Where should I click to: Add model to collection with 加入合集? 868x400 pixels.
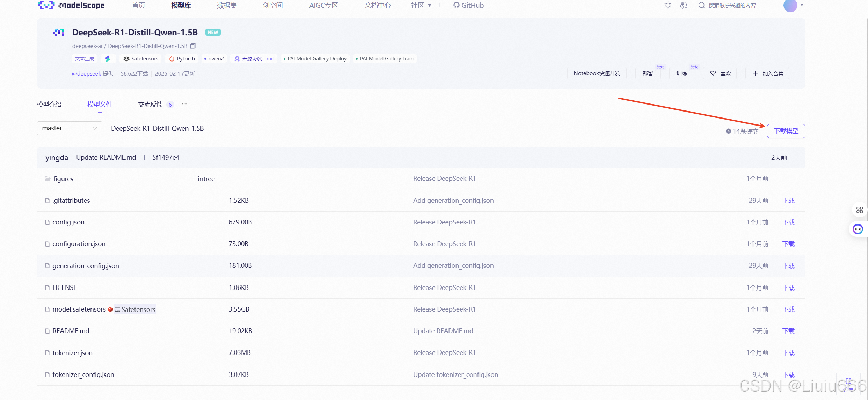[767, 73]
